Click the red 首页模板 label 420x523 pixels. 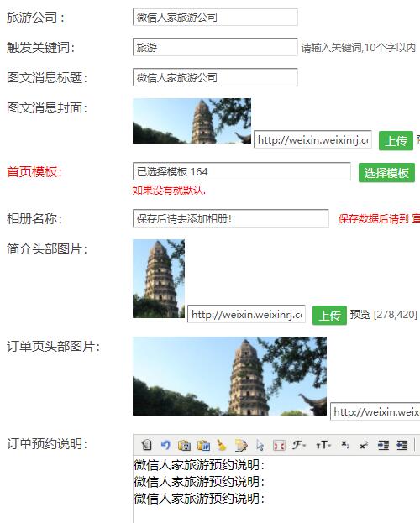tap(34, 172)
